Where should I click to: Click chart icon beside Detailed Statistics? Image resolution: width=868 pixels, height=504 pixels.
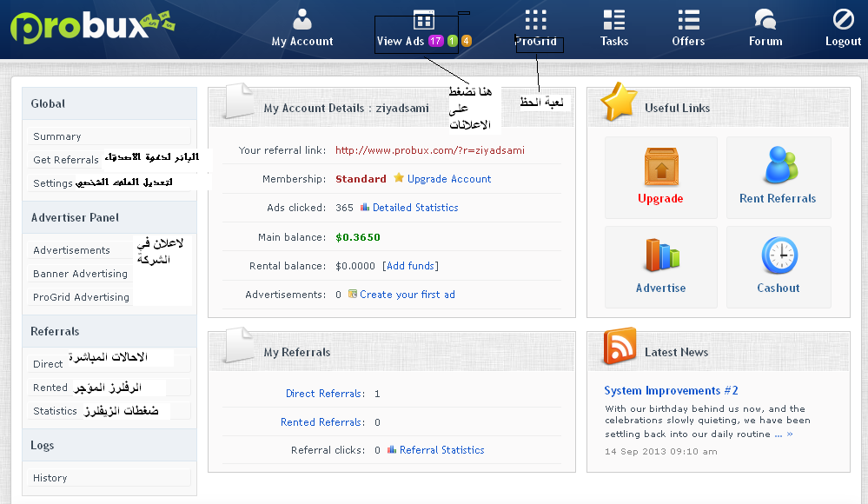coord(365,208)
